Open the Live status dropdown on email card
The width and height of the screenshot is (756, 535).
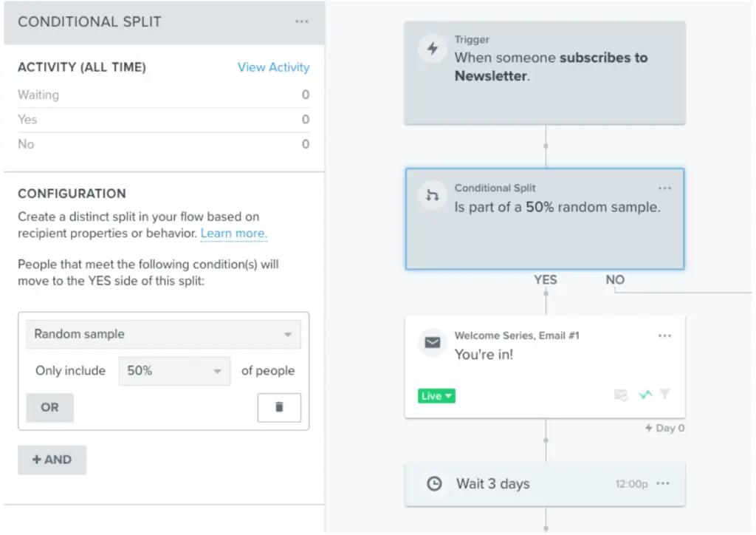pos(436,395)
